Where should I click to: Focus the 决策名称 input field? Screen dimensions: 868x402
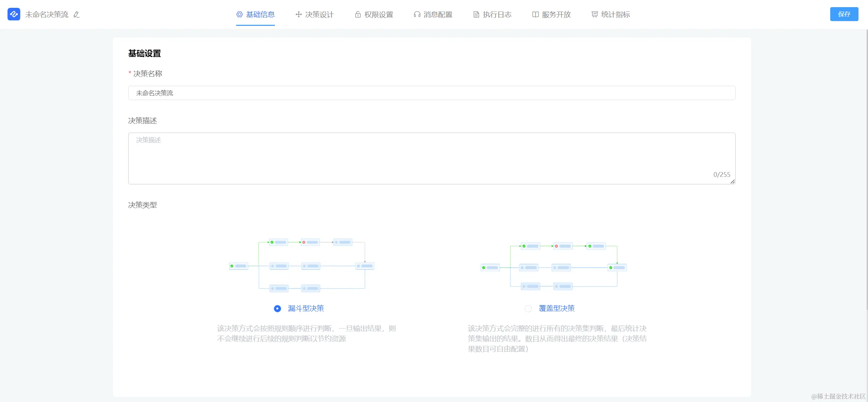tap(431, 93)
